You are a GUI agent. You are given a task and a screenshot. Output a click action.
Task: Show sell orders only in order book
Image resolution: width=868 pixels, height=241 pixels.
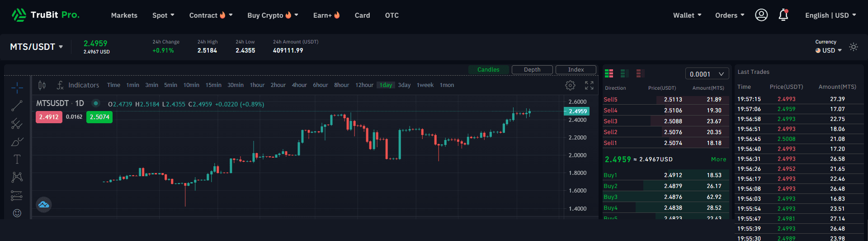640,73
